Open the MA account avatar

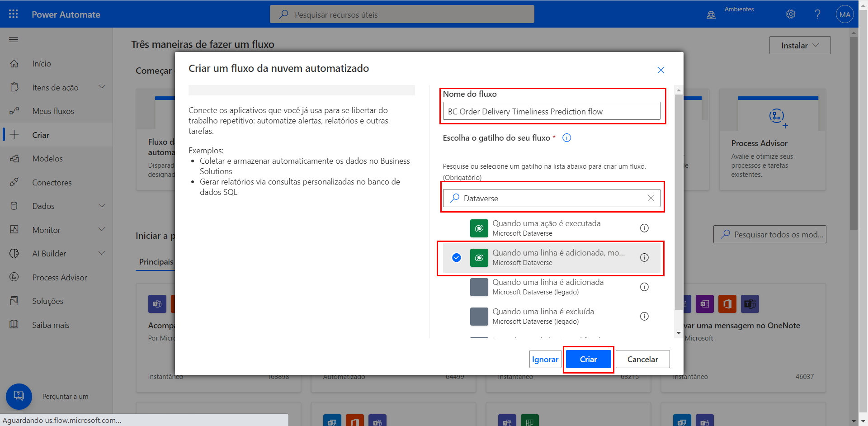tap(844, 14)
